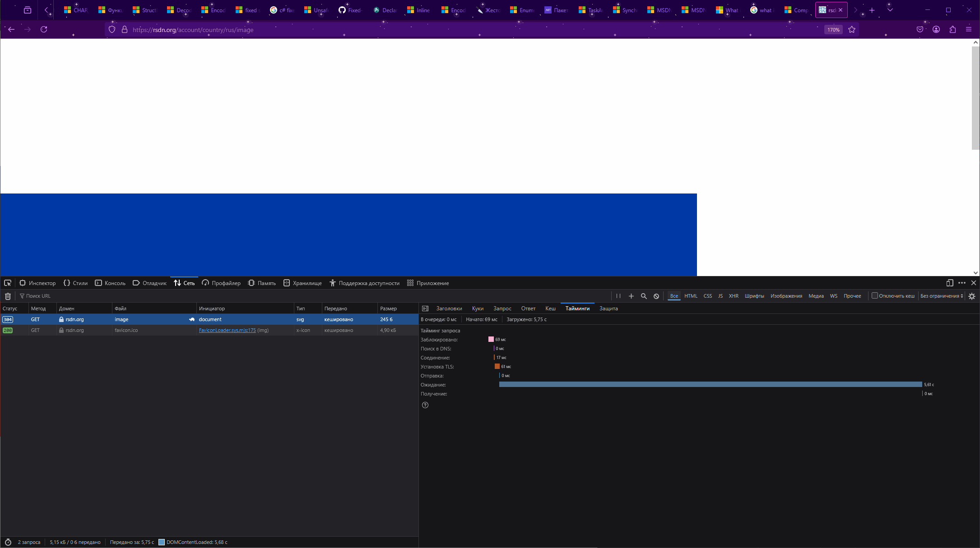Image resolution: width=980 pixels, height=548 pixels.
Task: Toggle the Изображения request filter
Action: (x=786, y=296)
